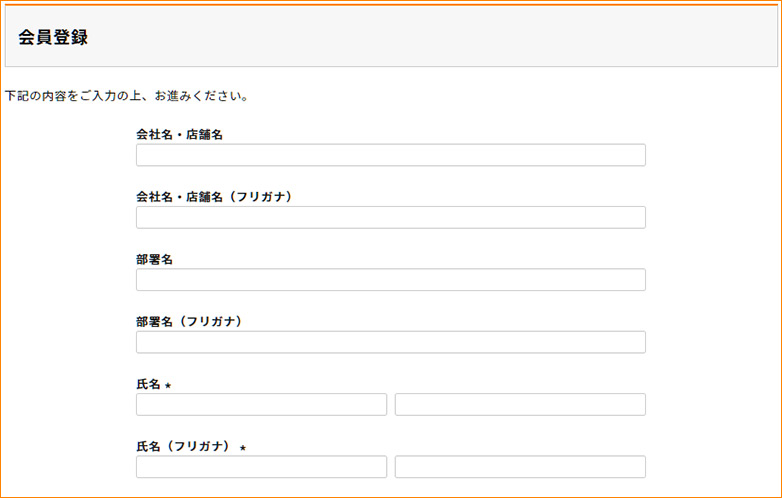Click the 部署名（フリガナ） label
Screen dimensions: 782x498
189,322
